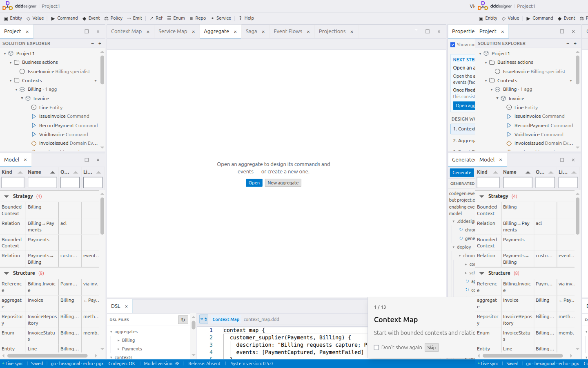The width and height of the screenshot is (588, 368).
Task: Collapse the Contexts folder in main window tree
Action: 11,81
